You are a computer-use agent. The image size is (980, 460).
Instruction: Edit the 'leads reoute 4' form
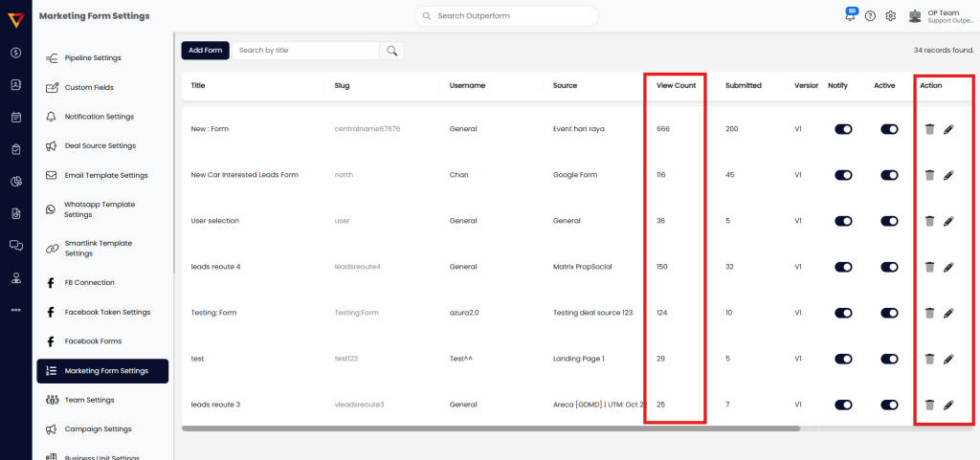coord(948,267)
